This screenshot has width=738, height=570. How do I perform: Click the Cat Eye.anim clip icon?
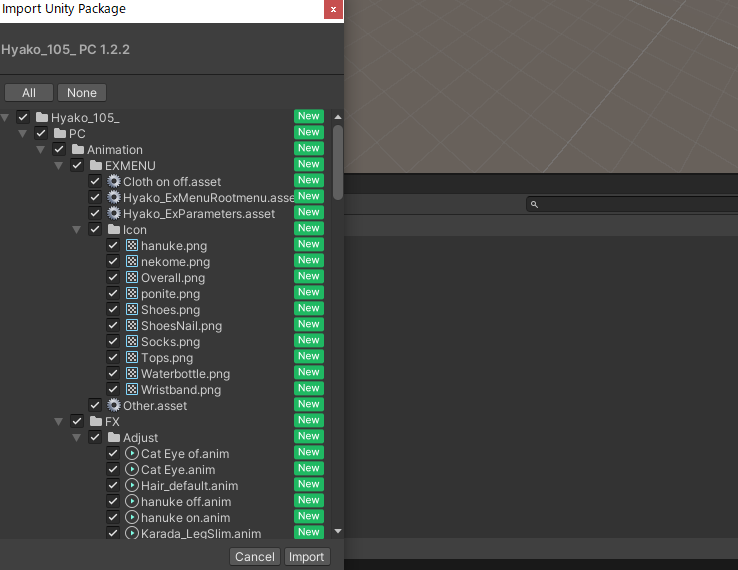point(132,469)
